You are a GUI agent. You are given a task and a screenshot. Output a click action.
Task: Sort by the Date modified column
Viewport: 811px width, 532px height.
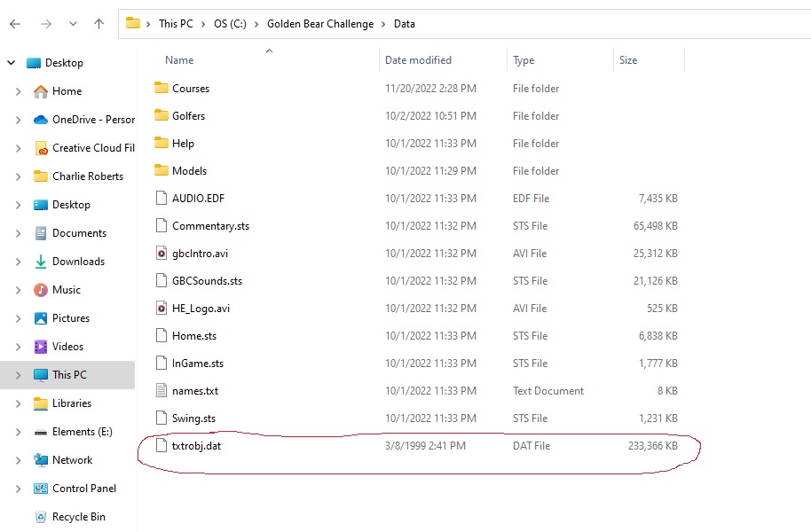[418, 60]
